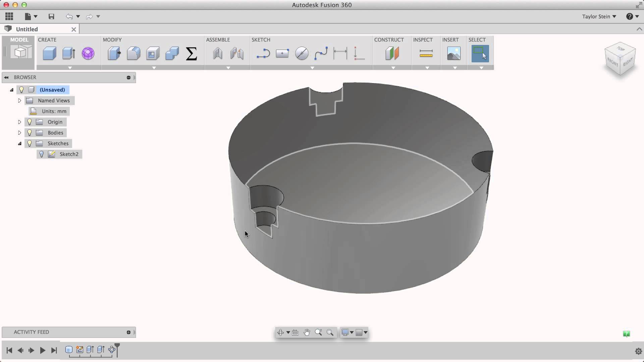644x362 pixels.
Task: Open the Change Parameters sigma icon
Action: [x=191, y=53]
